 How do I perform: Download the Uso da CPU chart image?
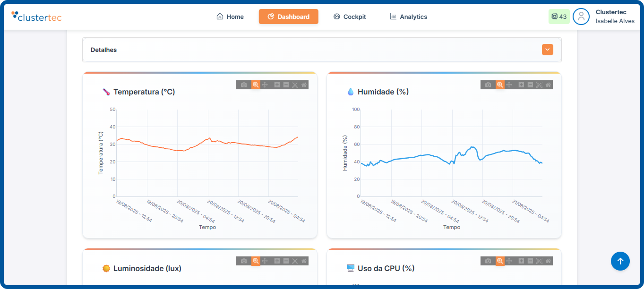488,261
